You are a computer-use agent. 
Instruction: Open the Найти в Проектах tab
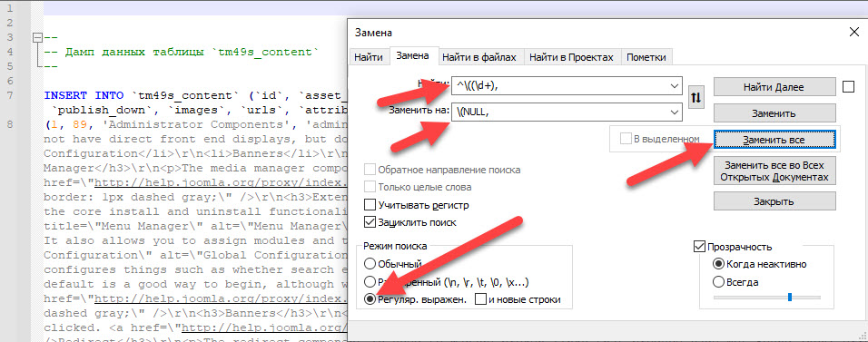click(x=571, y=57)
